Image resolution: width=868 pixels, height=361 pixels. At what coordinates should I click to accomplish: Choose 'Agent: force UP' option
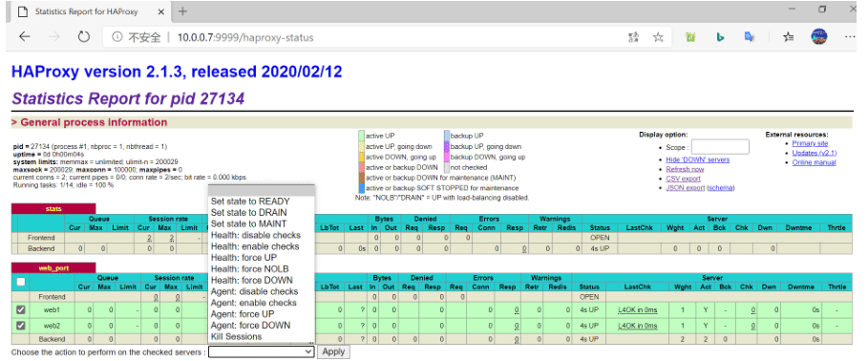(x=243, y=314)
